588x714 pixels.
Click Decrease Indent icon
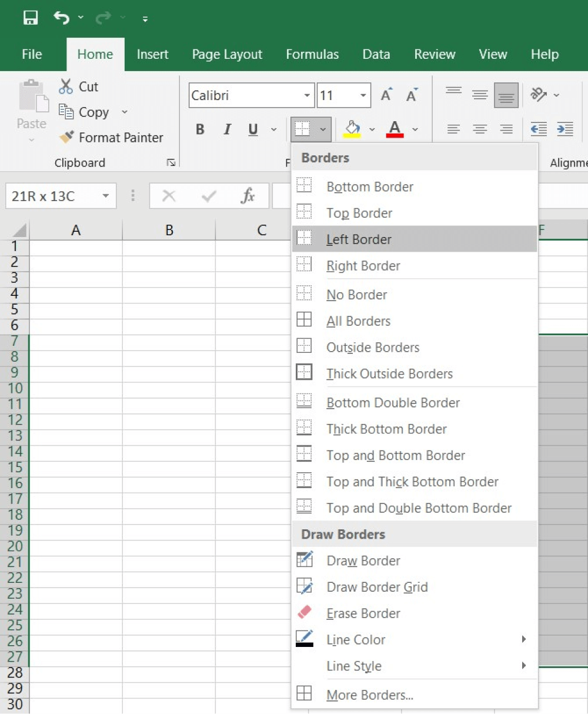pos(539,129)
